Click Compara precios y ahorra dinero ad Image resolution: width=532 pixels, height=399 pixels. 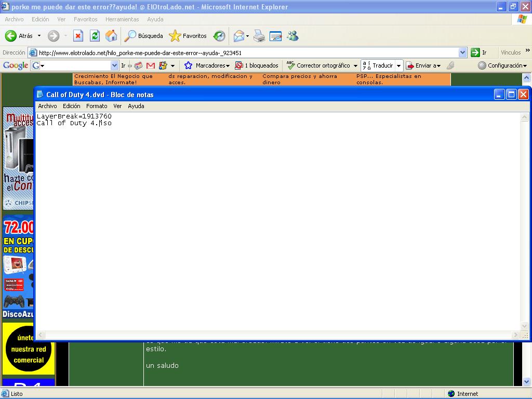coord(300,79)
